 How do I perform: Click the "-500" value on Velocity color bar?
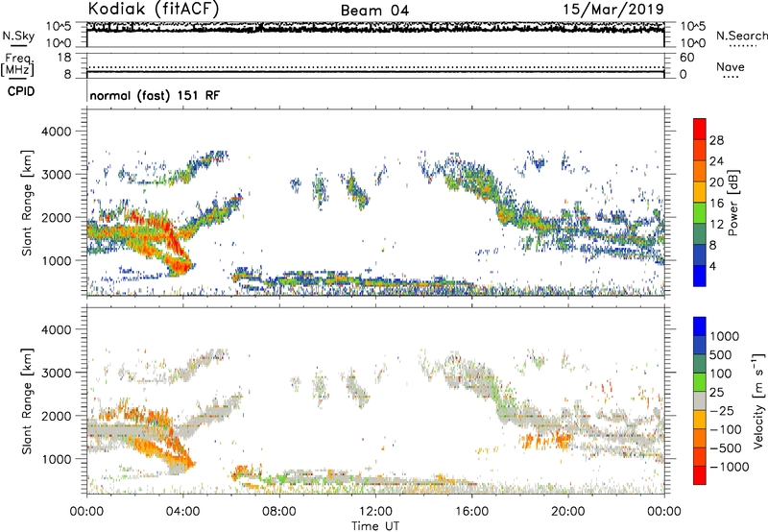[726, 448]
